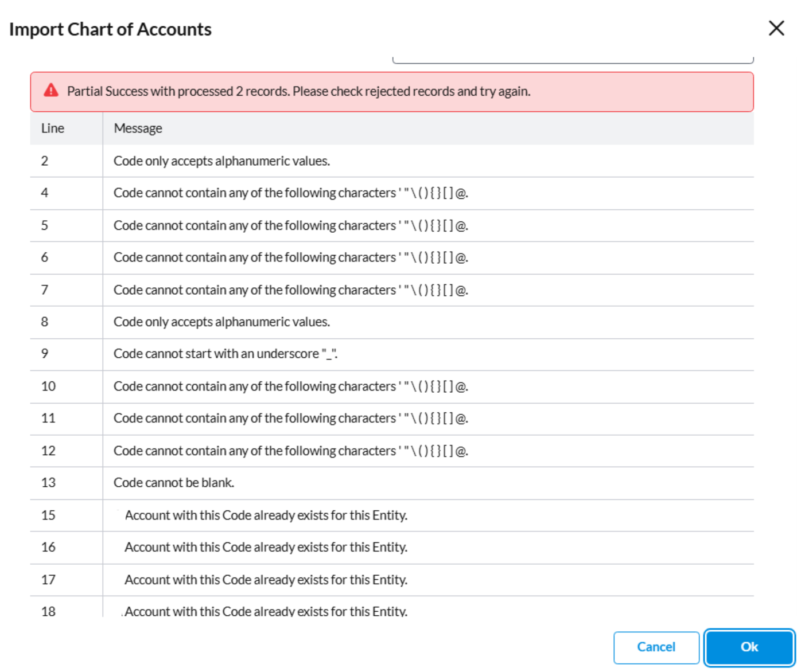Click the Line column header

pyautogui.click(x=53, y=128)
